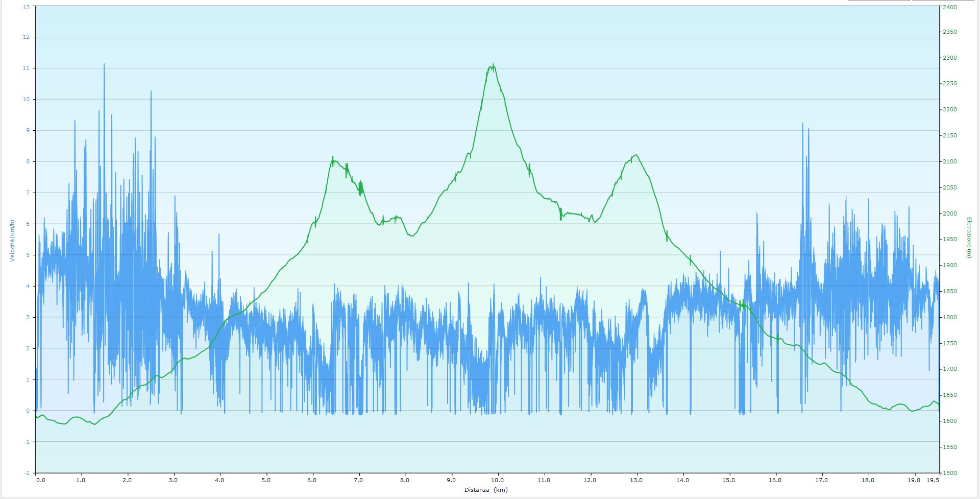980x499 pixels.
Task: Click the 2400 elevation axis label
Action: tap(950, 7)
